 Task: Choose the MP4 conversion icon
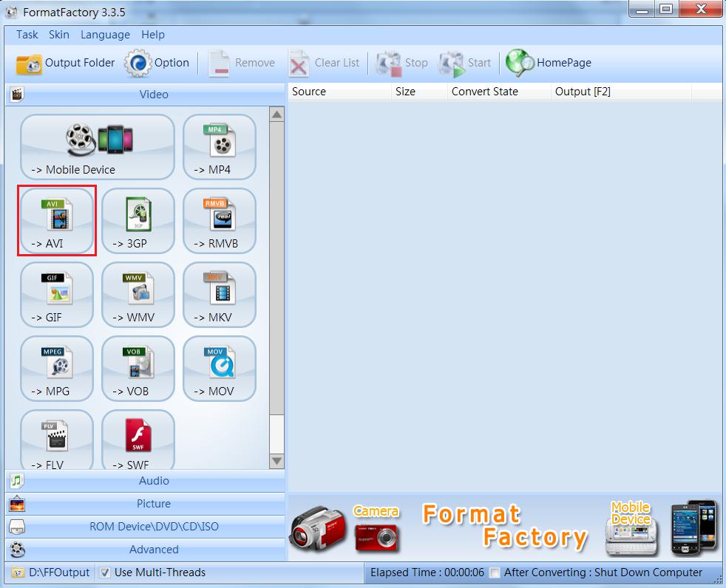[220, 147]
